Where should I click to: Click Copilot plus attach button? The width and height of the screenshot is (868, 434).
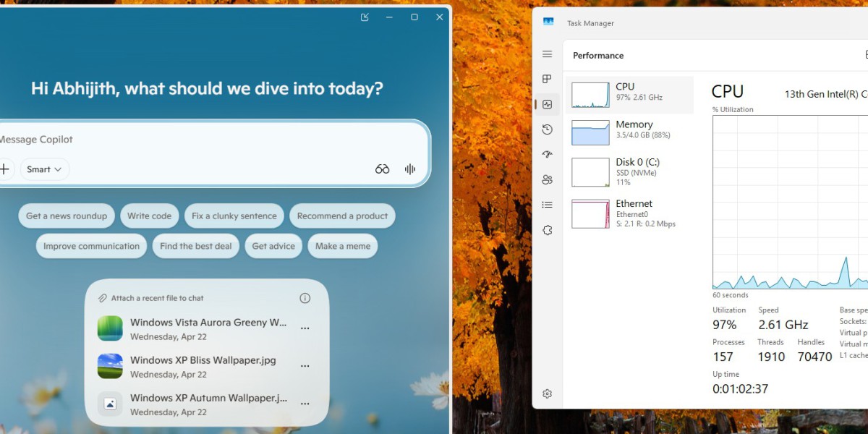click(4, 169)
